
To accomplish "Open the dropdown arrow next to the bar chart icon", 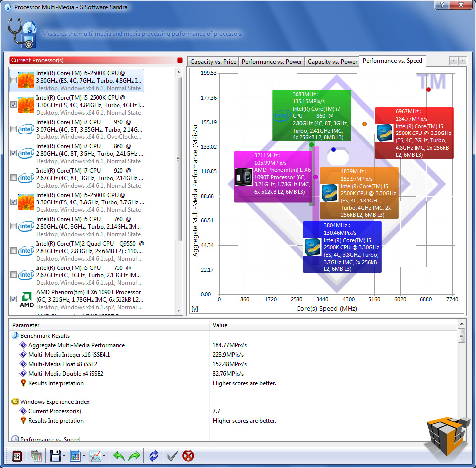I will tap(84, 456).
